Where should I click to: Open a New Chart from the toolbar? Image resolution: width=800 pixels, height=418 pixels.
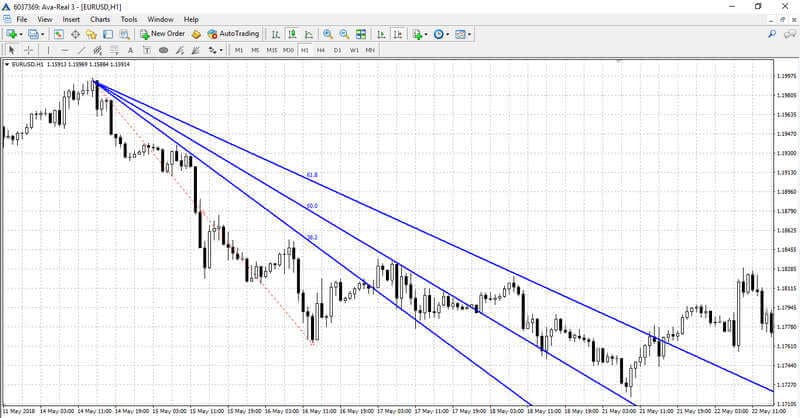click(x=11, y=34)
